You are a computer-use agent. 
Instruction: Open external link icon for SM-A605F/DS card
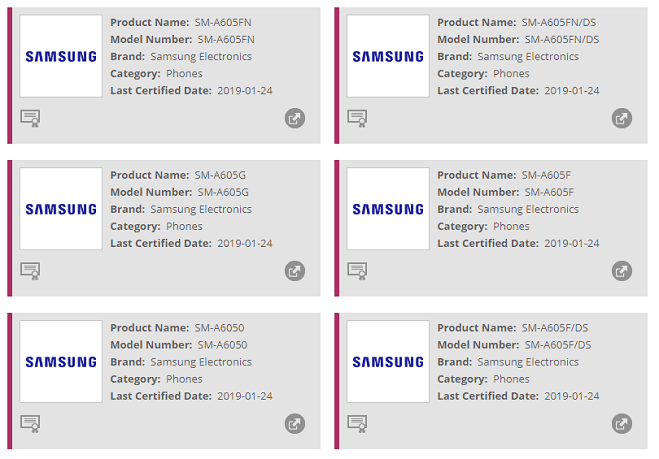(x=622, y=424)
